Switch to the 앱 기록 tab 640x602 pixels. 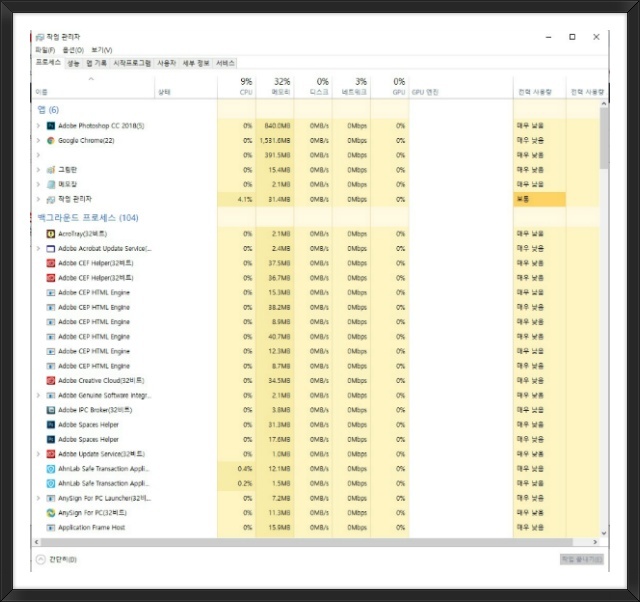96,63
